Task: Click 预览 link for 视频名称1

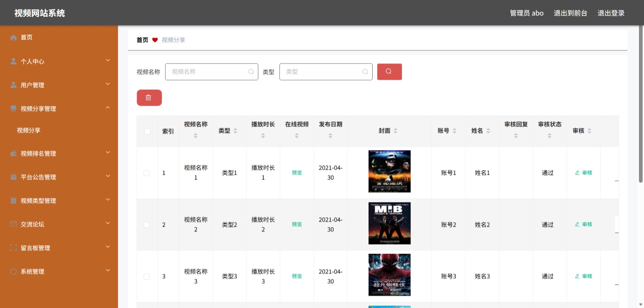Action: pos(297,173)
